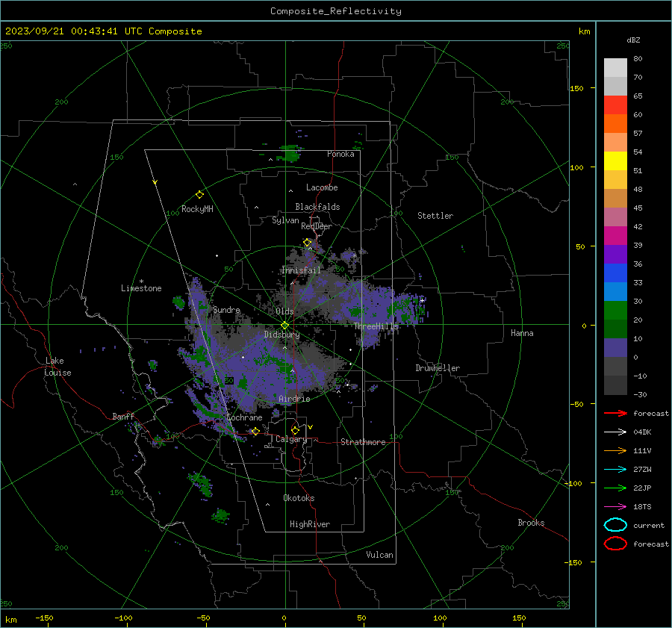Select the blue 36 dBZ color swatch

[x=615, y=273]
